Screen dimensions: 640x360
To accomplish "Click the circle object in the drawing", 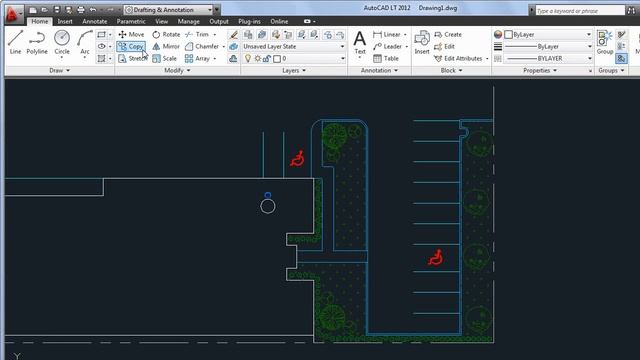I will pyautogui.click(x=268, y=206).
